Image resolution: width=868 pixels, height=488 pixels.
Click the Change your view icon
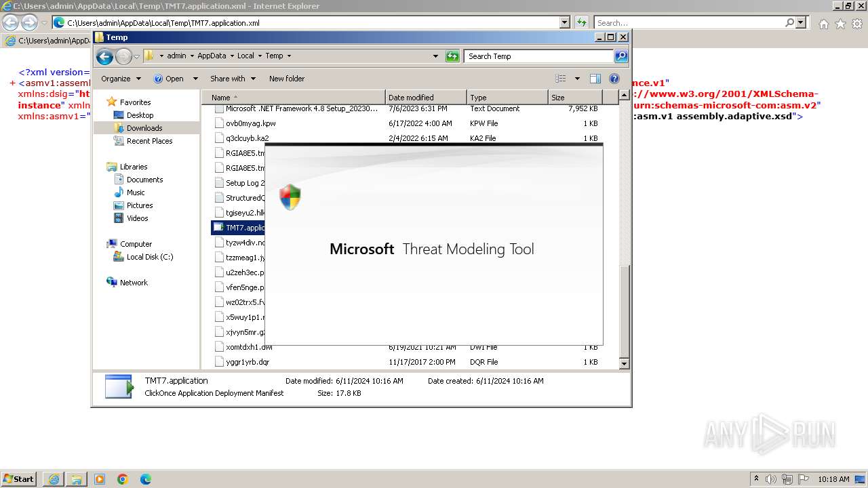(561, 79)
